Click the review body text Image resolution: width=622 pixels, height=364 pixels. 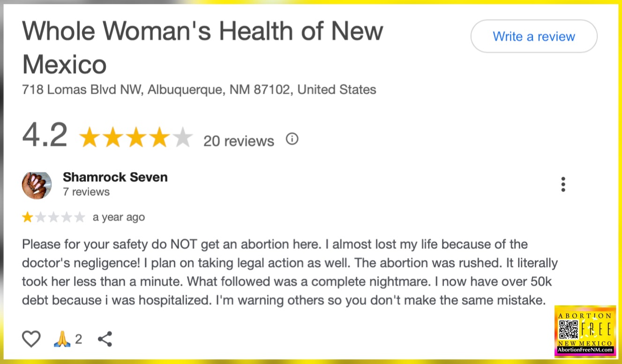click(290, 272)
